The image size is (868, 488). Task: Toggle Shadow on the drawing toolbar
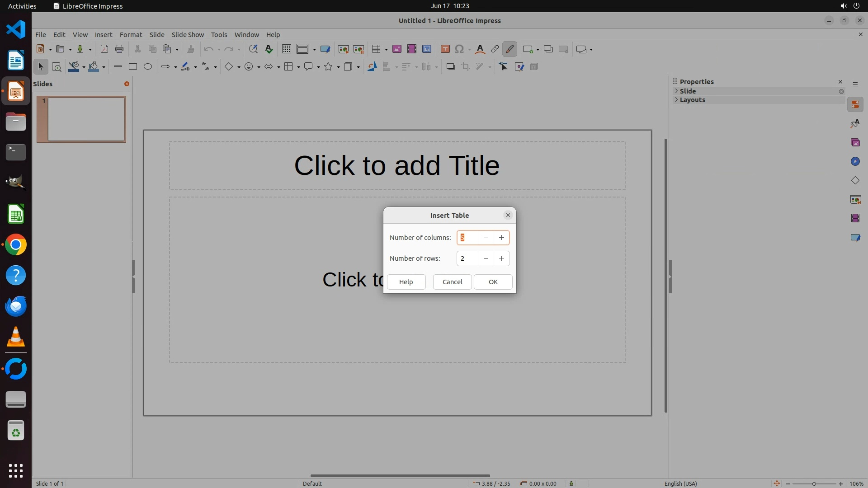tap(450, 67)
